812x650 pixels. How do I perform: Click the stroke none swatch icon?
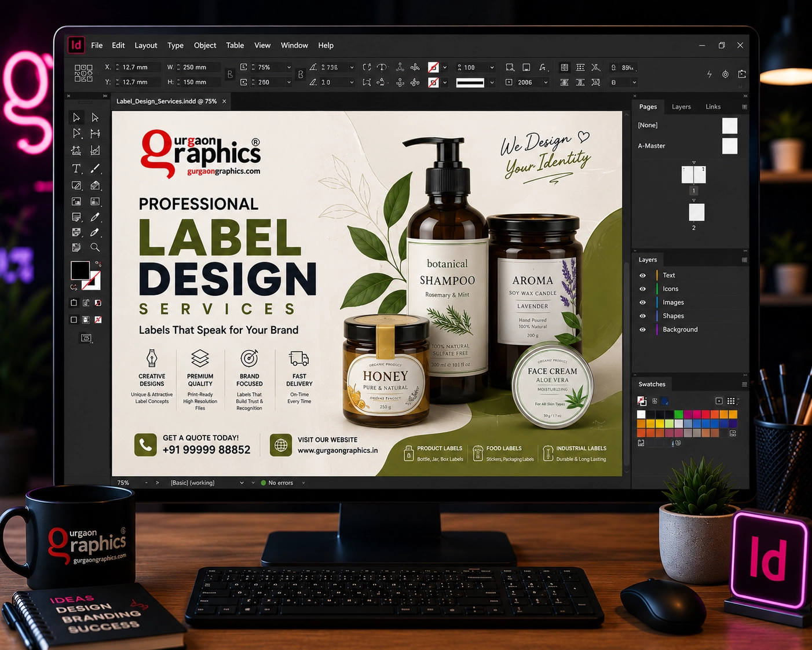click(x=433, y=83)
